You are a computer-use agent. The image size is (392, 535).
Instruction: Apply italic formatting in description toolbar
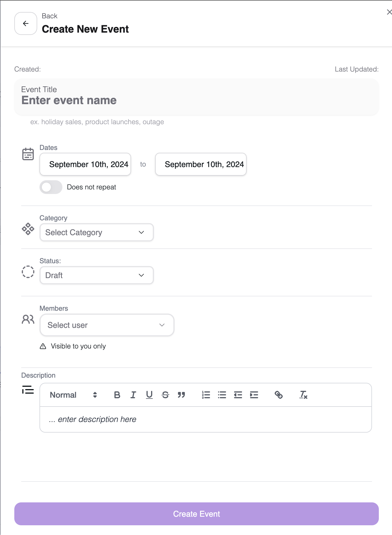(133, 395)
